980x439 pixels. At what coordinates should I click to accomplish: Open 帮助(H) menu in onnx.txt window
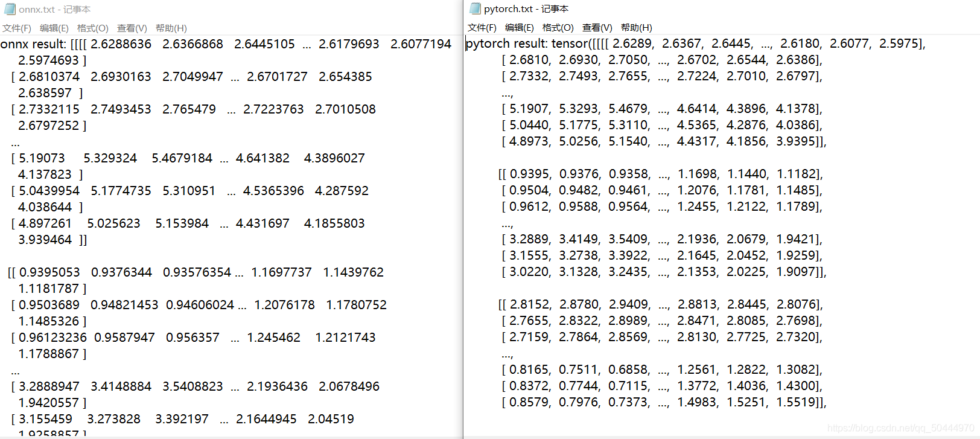(171, 28)
